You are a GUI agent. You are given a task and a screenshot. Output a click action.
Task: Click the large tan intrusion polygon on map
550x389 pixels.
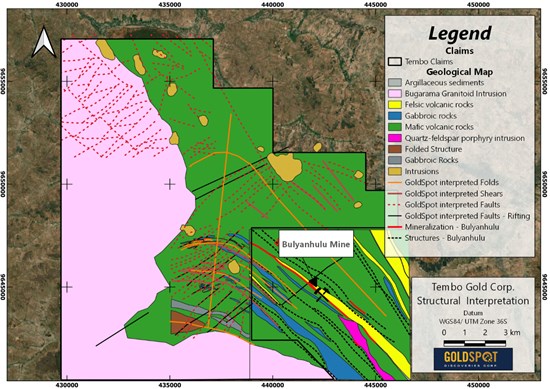pos(285,167)
